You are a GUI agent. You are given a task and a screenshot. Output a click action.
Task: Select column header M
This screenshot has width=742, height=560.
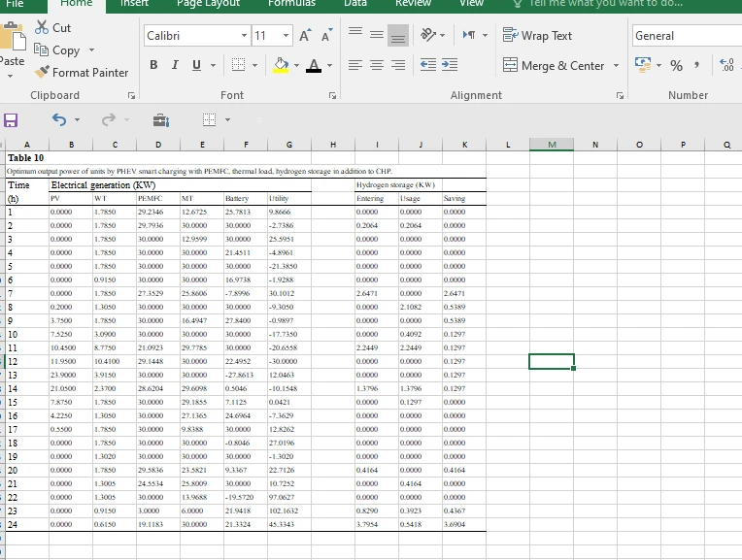tap(551, 145)
